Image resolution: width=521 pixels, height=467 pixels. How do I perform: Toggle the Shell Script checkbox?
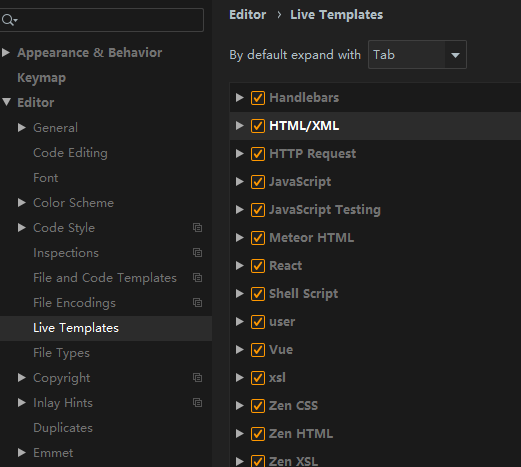point(258,294)
